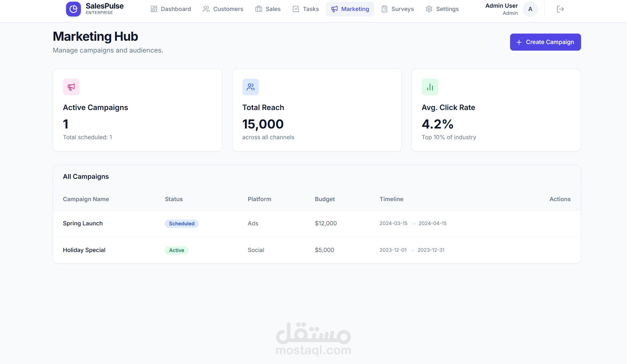
Task: Open the Surveys page
Action: click(x=398, y=9)
